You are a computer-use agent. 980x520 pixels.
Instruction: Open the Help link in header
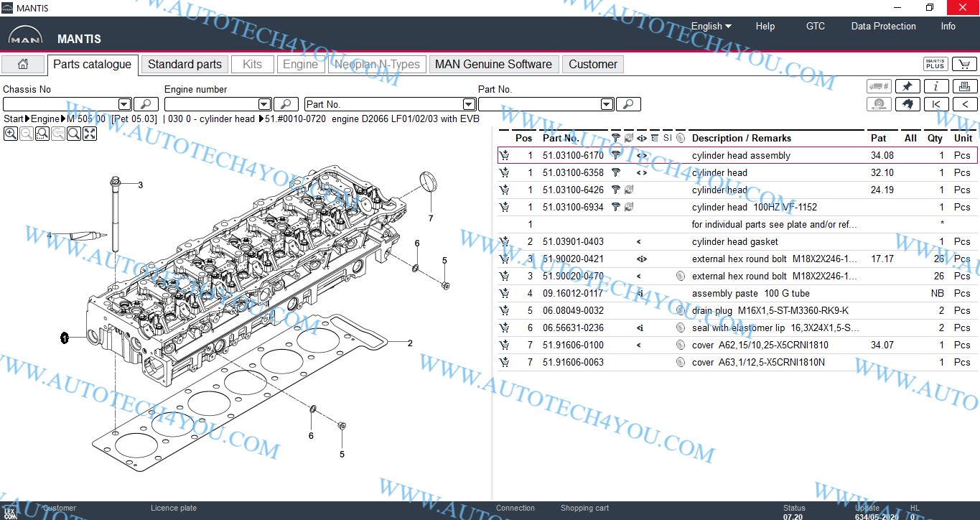[x=765, y=27]
